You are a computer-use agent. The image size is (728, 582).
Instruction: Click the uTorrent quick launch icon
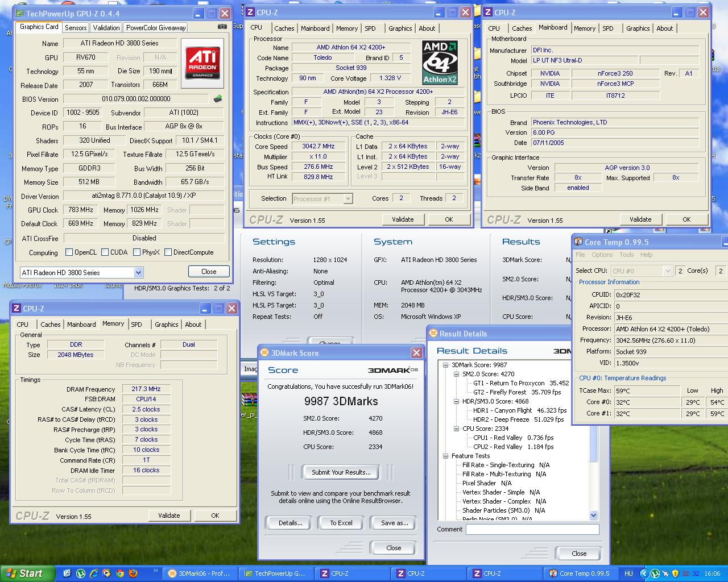tap(81, 573)
